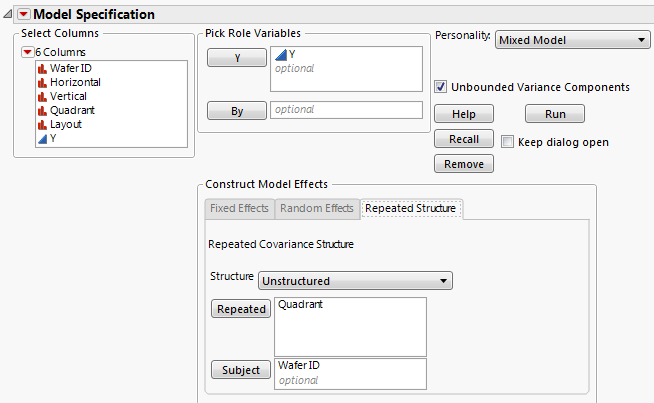Click the Vertical column's red bar icon
This screenshot has height=403, width=654.
[x=42, y=96]
